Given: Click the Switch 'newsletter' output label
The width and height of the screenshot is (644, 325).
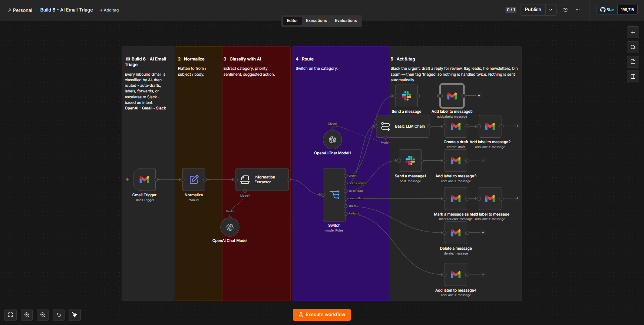Looking at the screenshot, I should tap(356, 198).
